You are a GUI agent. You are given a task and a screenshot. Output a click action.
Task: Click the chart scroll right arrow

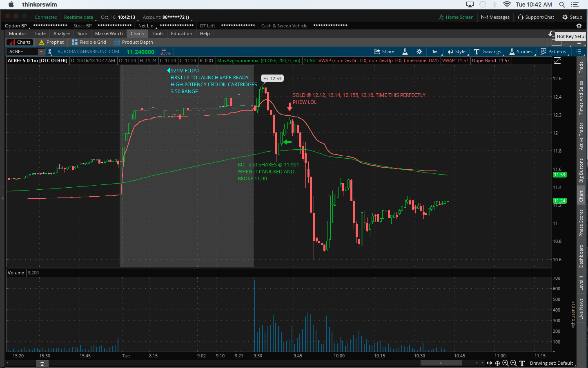(x=482, y=363)
